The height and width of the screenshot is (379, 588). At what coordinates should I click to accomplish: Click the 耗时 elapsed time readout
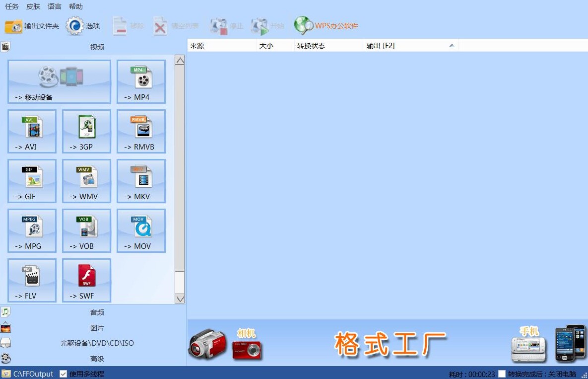click(472, 374)
